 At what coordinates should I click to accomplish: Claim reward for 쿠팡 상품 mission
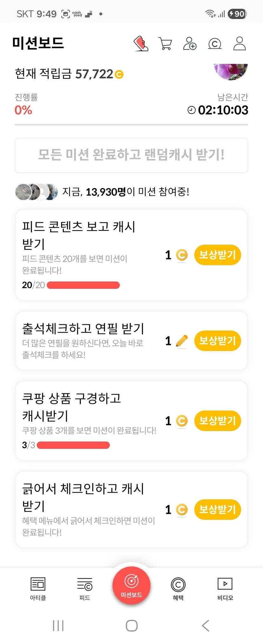click(217, 421)
